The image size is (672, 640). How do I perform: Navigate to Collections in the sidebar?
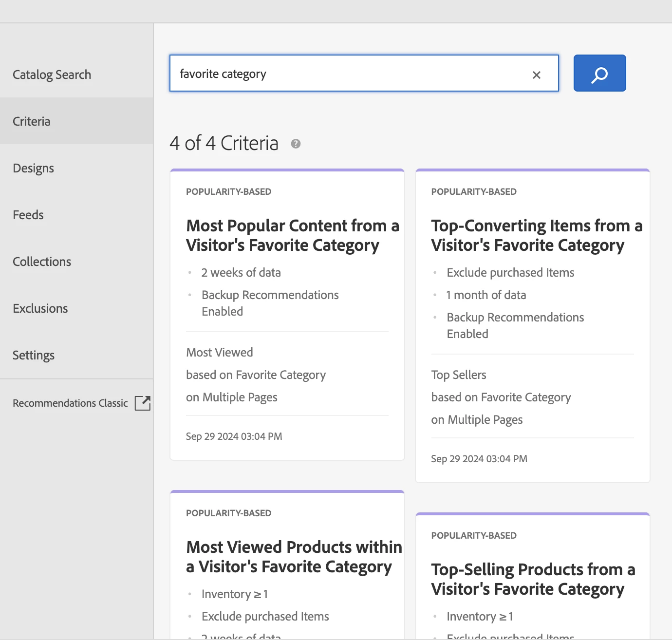click(42, 262)
